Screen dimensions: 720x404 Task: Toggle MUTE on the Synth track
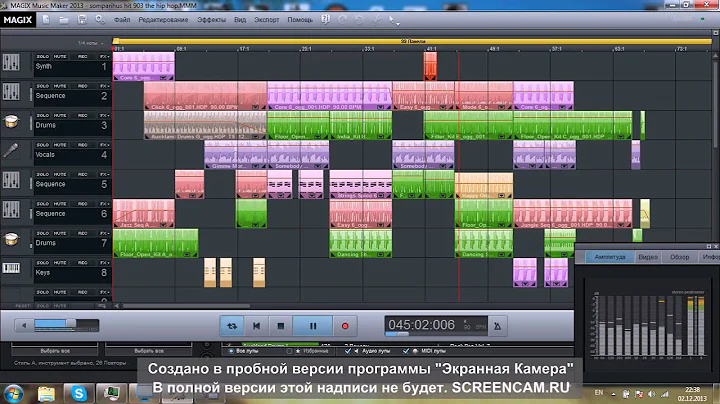(60, 56)
